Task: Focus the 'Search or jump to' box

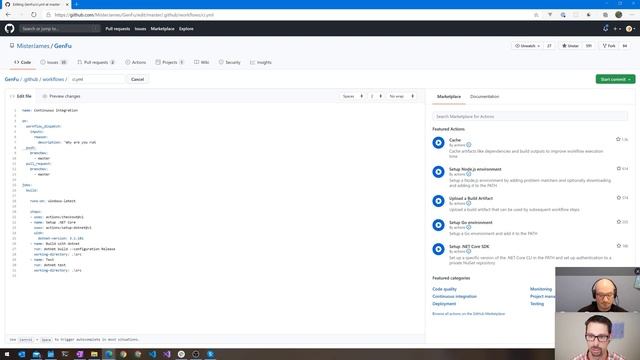Action: (x=60, y=29)
